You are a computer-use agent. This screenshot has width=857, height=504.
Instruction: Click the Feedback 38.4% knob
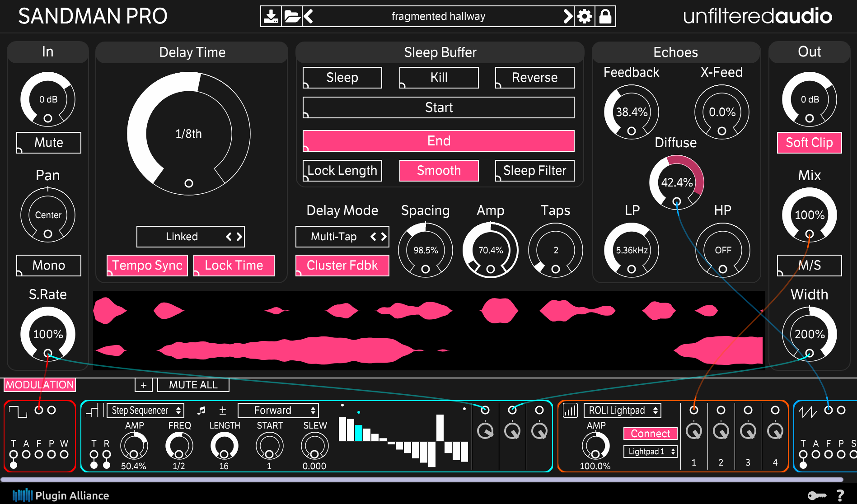[x=632, y=112]
